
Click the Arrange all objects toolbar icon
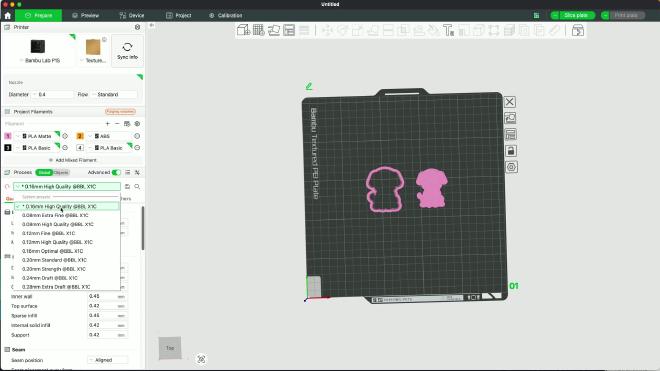point(289,30)
